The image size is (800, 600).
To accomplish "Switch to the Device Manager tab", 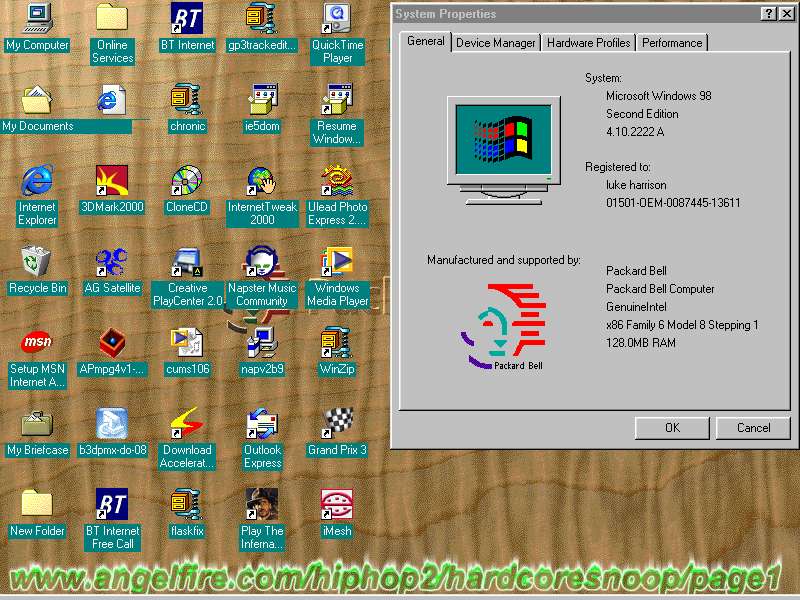I will [x=496, y=43].
